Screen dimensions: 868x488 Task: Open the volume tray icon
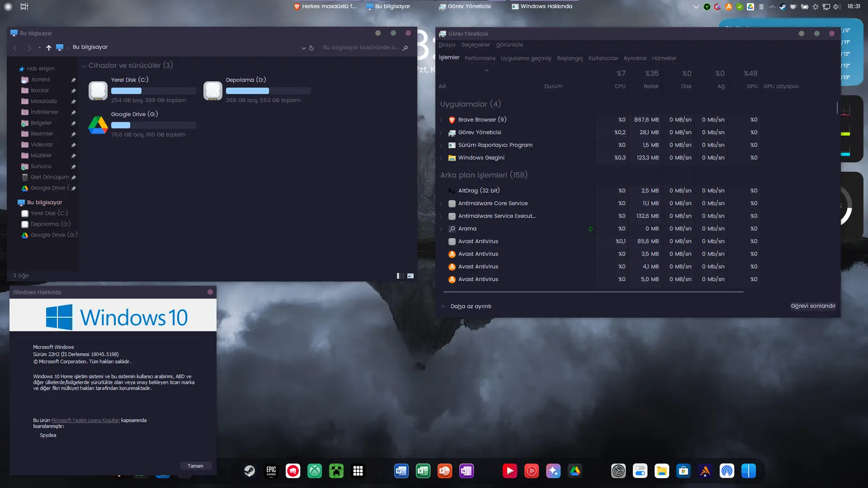(837, 7)
